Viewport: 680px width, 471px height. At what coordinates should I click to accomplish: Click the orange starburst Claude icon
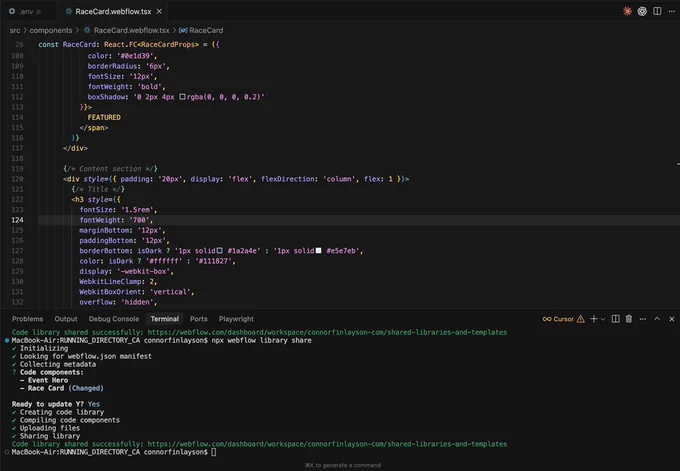click(x=627, y=11)
